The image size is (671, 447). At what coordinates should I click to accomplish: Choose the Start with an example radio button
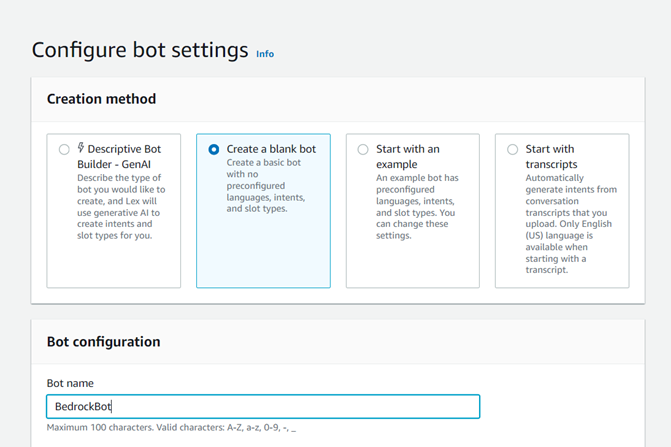(x=363, y=149)
